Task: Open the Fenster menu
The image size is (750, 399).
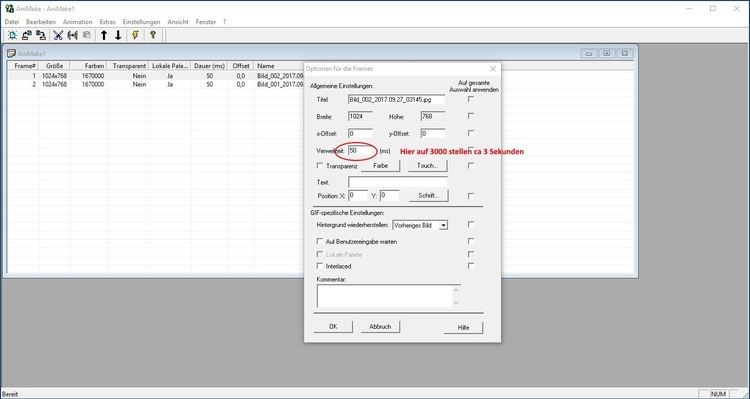Action: (206, 22)
